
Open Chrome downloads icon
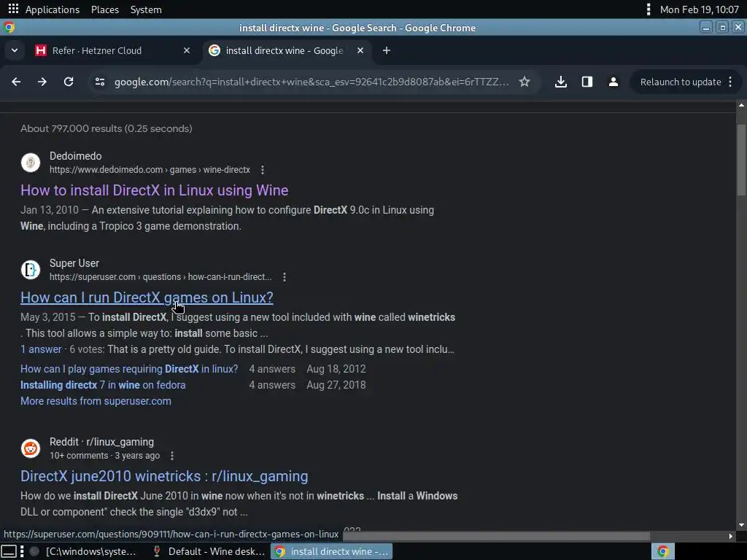point(561,82)
